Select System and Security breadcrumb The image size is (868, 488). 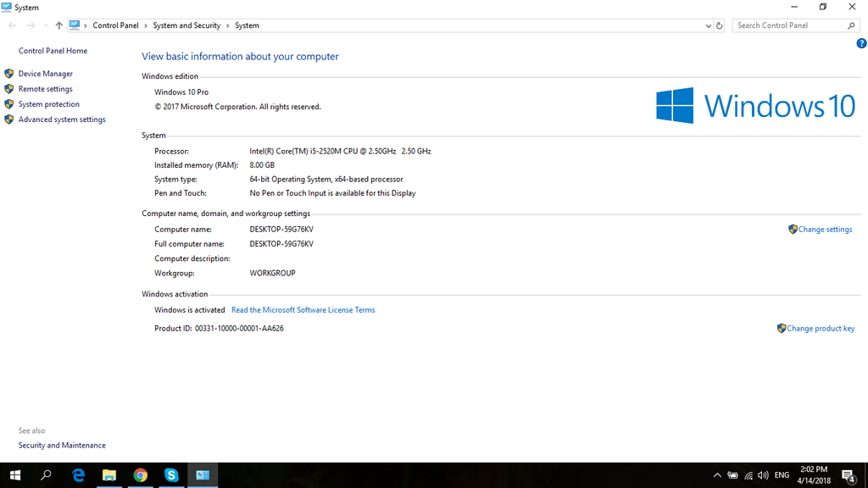(186, 25)
